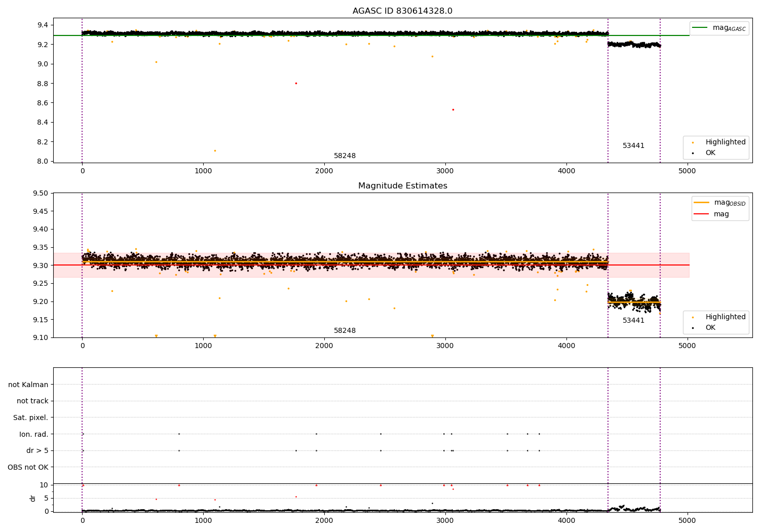
Task: Click the 'OBS not OK' row label
Action: (x=28, y=468)
